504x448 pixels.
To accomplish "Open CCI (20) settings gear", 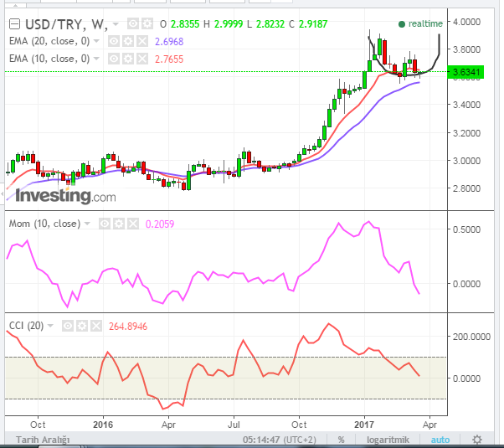I will point(82,326).
